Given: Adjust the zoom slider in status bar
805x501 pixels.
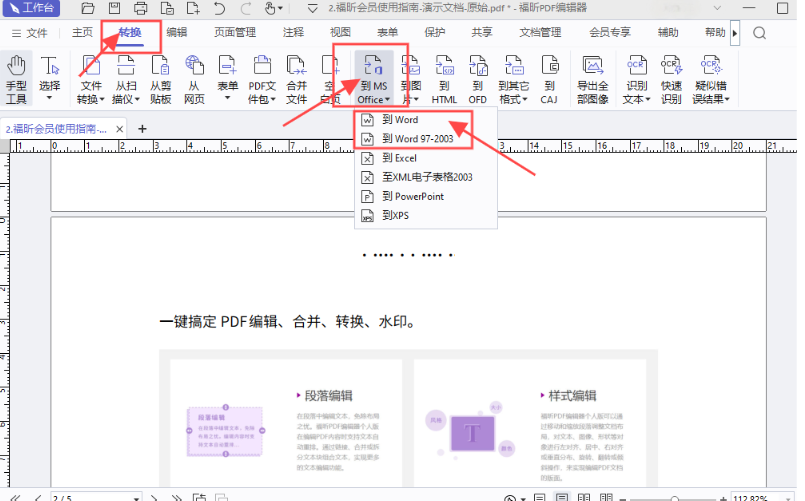Looking at the screenshot, I should [x=675, y=498].
